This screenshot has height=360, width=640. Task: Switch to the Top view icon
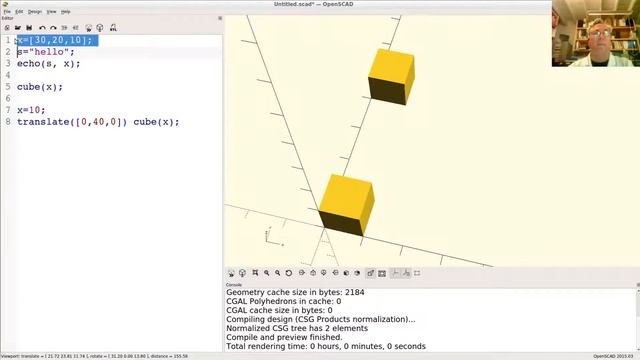pos(313,273)
